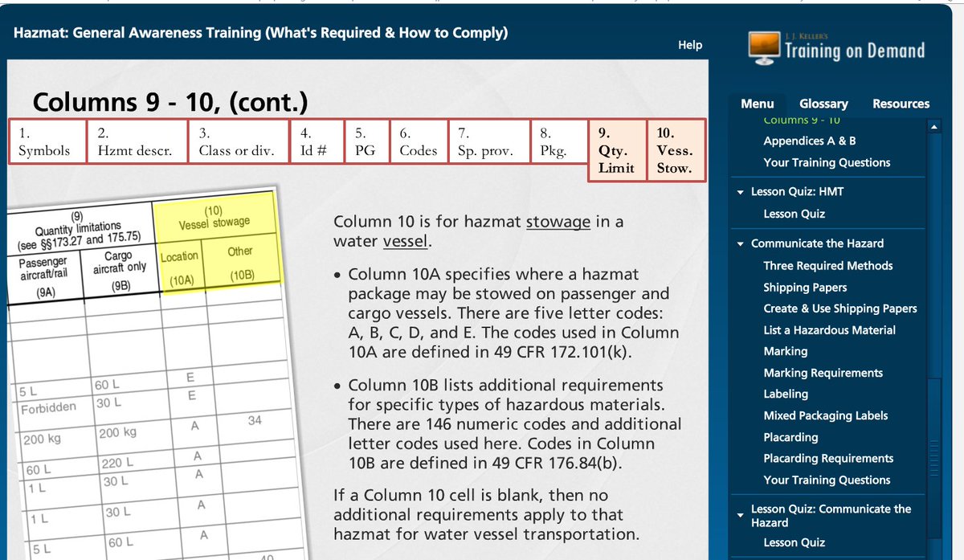Collapse Lesson Quiz: Communicate the Hazard section
Image resolution: width=964 pixels, height=560 pixels.
tap(740, 515)
